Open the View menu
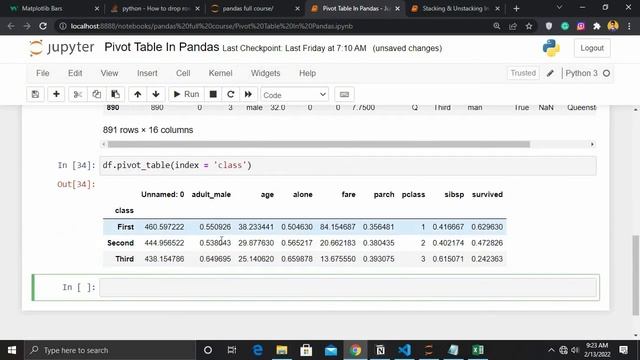 pyautogui.click(x=109, y=73)
